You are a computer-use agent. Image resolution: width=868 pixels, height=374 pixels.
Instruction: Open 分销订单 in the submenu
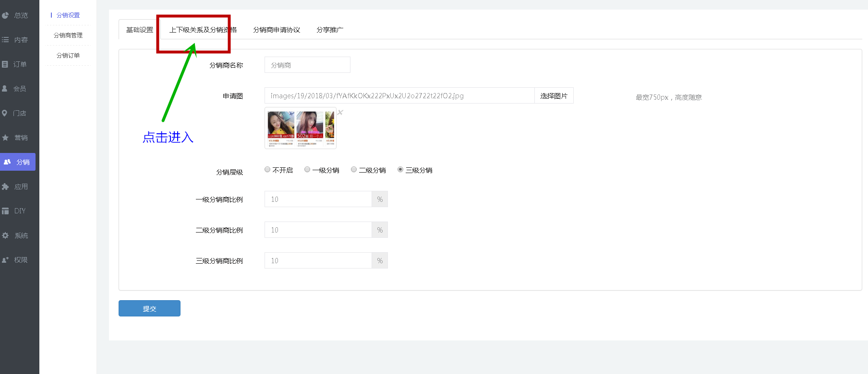[x=68, y=56]
